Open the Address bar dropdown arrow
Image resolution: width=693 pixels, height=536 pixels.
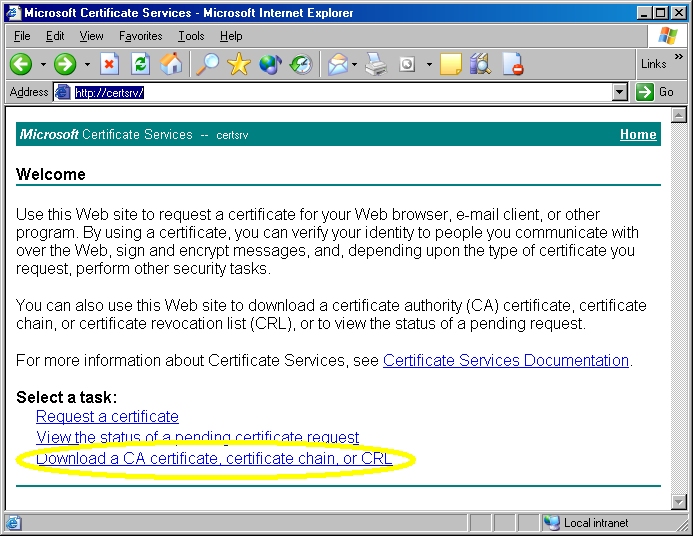pyautogui.click(x=620, y=92)
